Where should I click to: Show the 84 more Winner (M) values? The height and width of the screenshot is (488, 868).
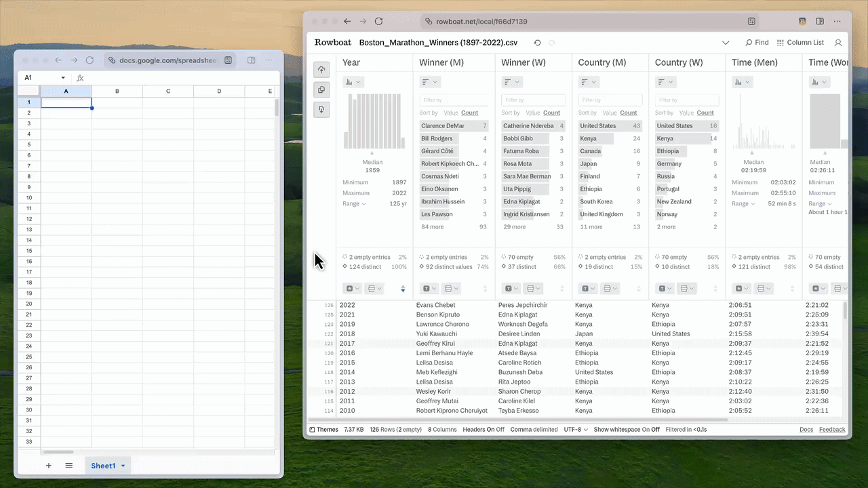coord(433,227)
